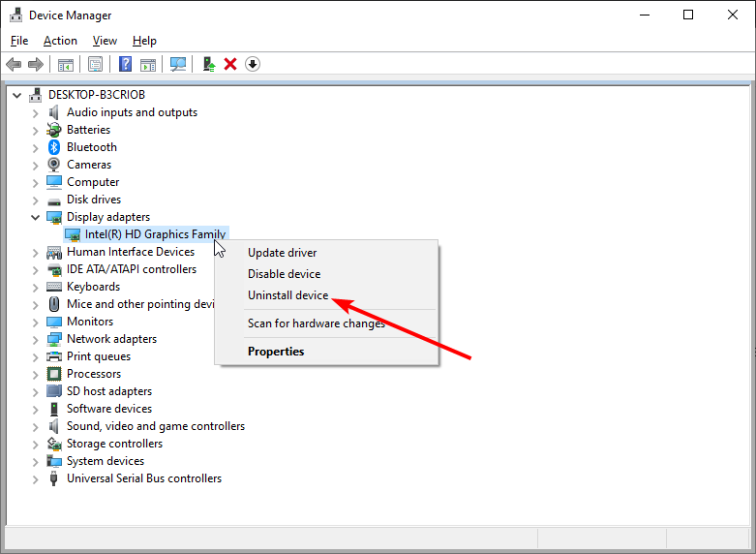Click the Batteries category icon
756x554 pixels.
point(54,130)
